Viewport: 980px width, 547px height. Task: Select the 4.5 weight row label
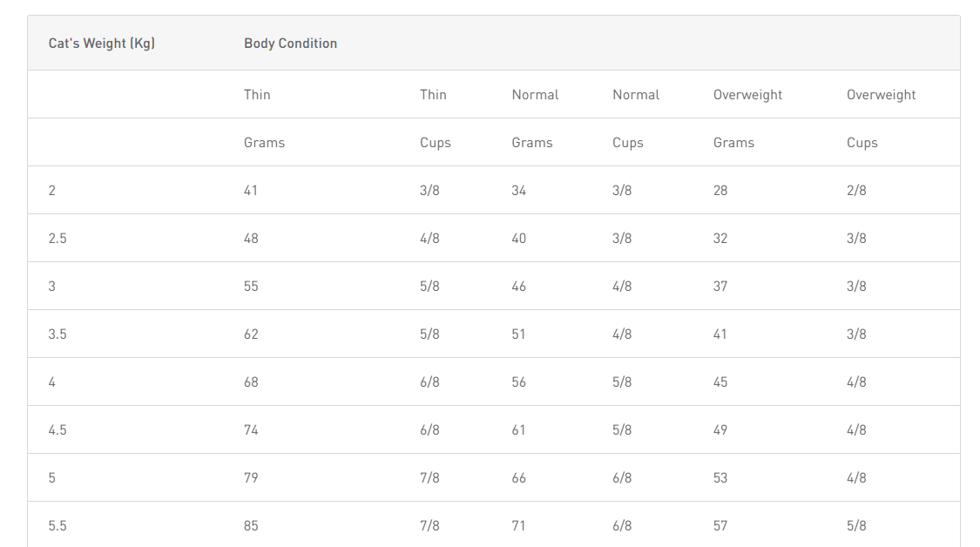[x=57, y=430]
